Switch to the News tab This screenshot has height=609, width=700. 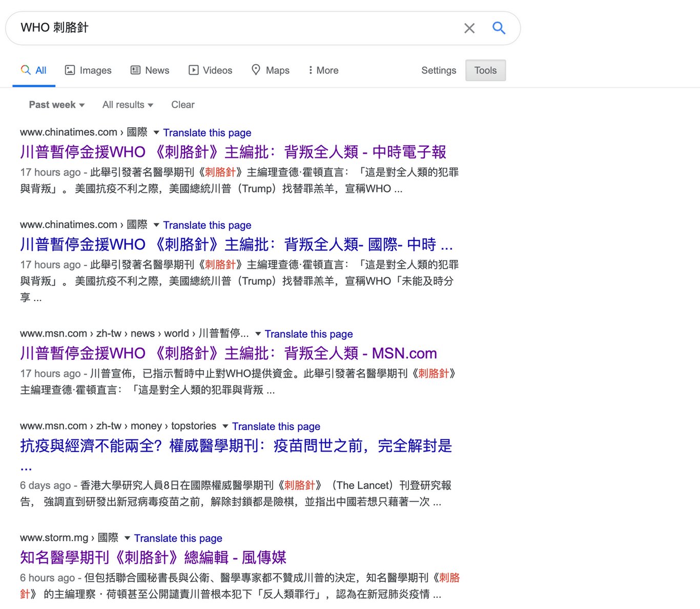click(x=150, y=70)
